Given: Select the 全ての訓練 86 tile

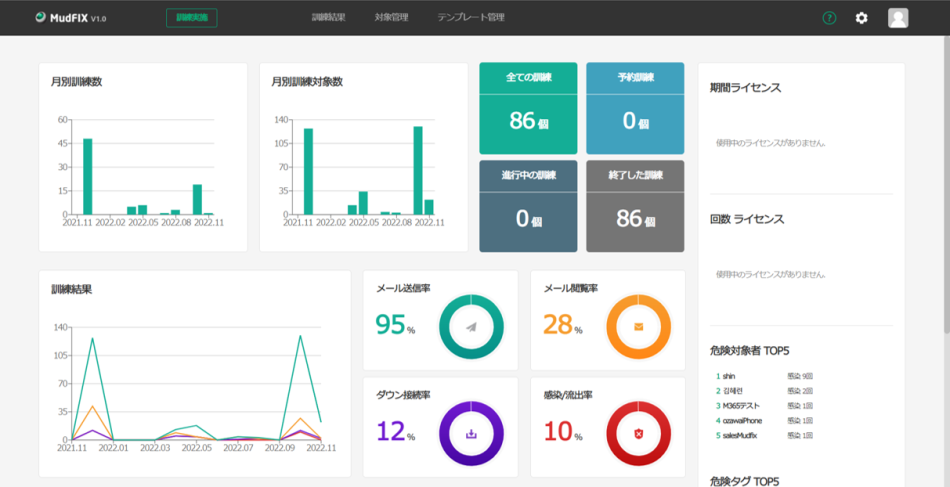Looking at the screenshot, I should [x=528, y=109].
